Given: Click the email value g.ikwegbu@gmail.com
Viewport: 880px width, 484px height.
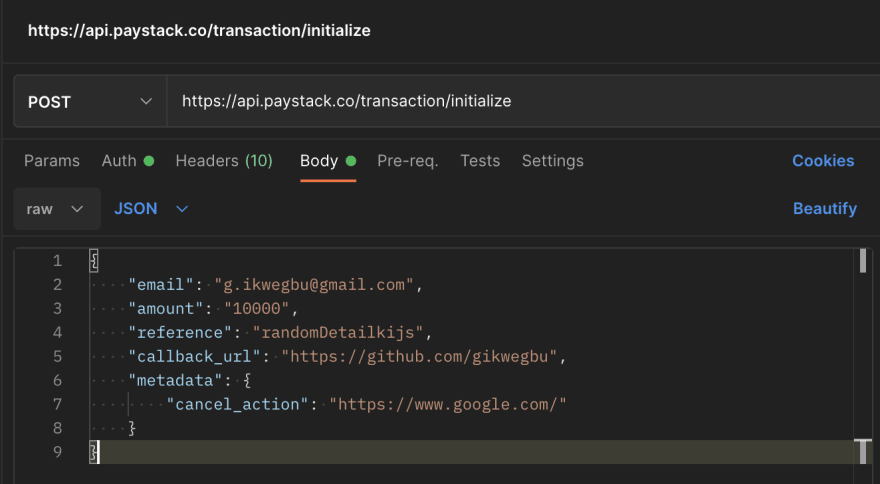Looking at the screenshot, I should point(314,285).
